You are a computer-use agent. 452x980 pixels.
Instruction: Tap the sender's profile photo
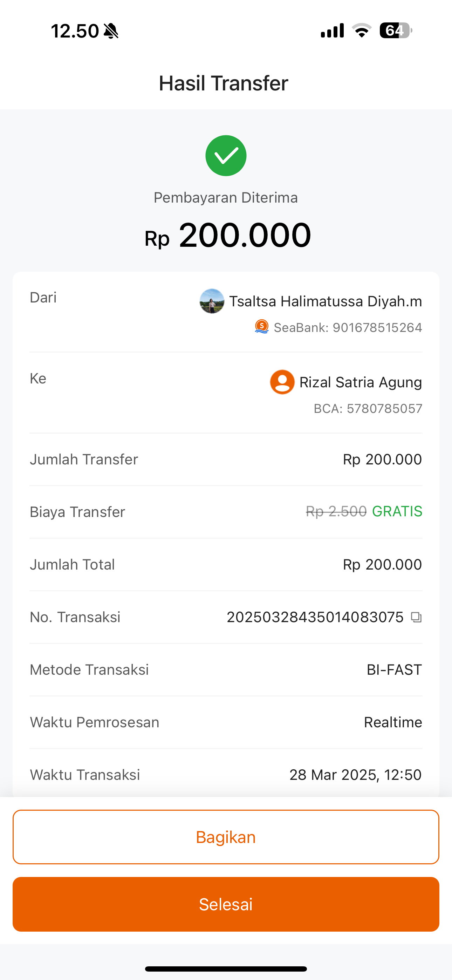click(212, 301)
